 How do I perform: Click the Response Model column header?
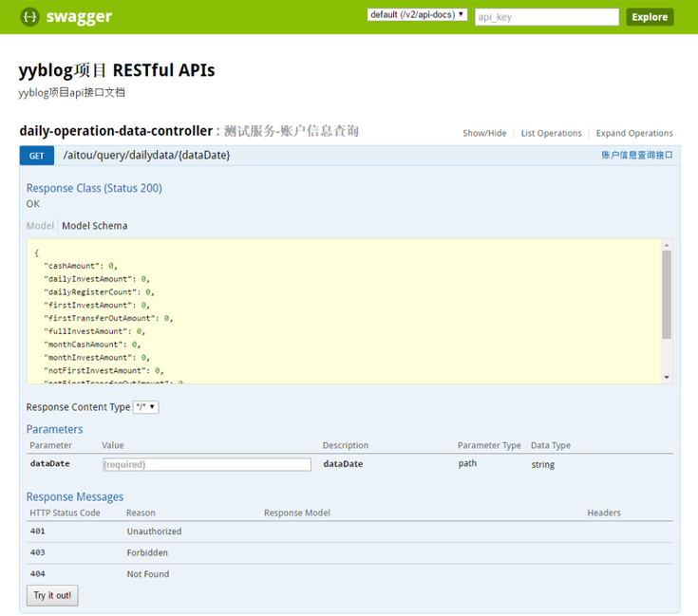tap(297, 513)
